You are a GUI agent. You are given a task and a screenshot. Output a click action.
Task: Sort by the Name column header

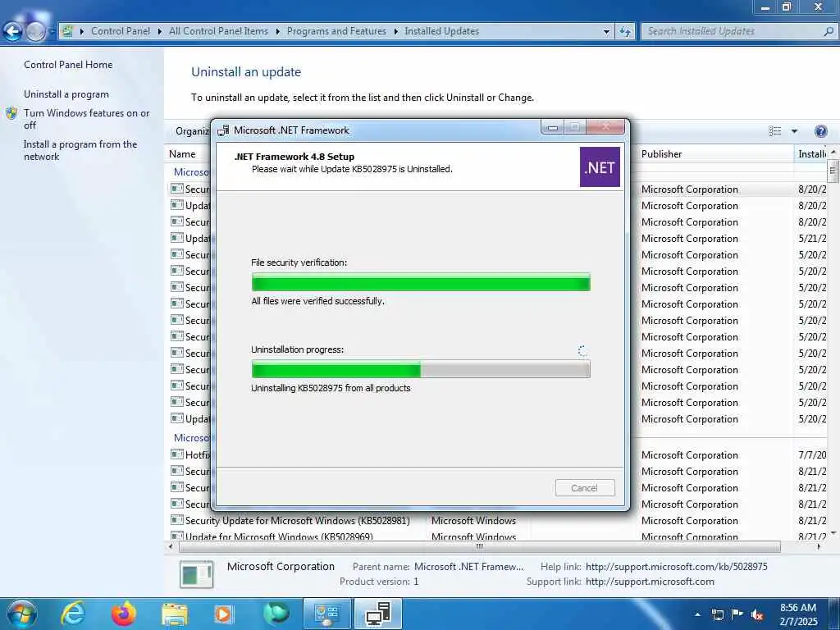tap(182, 153)
